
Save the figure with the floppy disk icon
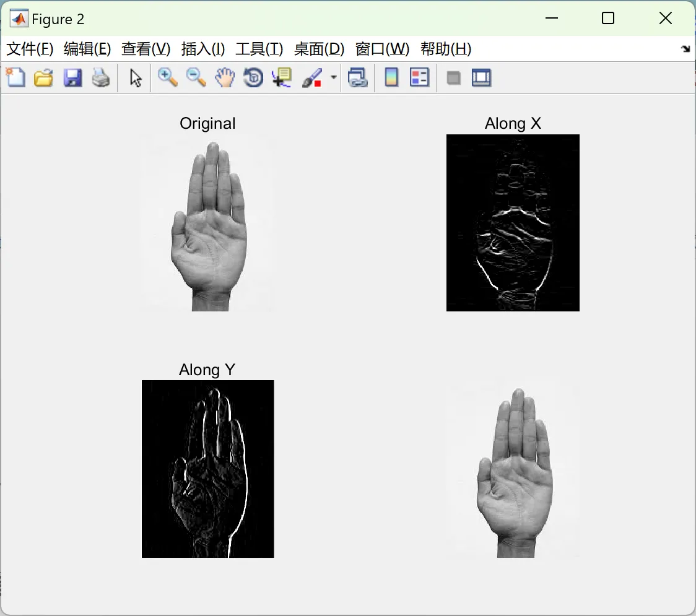point(73,77)
